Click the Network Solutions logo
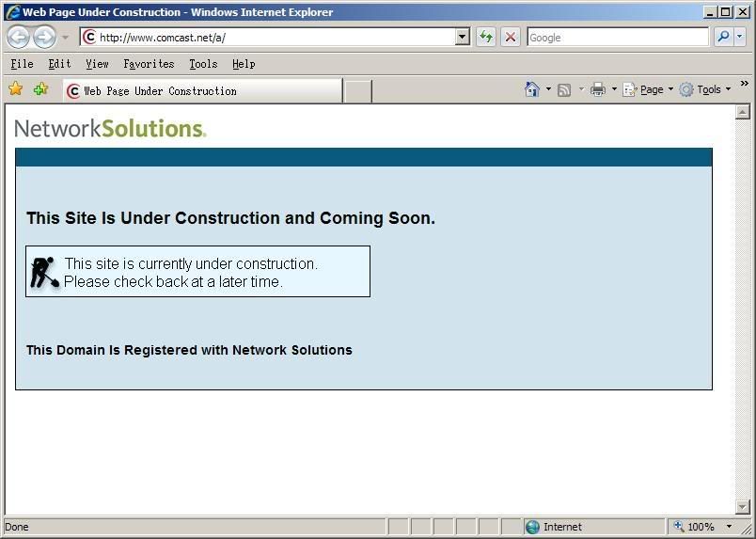This screenshot has height=539, width=756. click(x=110, y=128)
